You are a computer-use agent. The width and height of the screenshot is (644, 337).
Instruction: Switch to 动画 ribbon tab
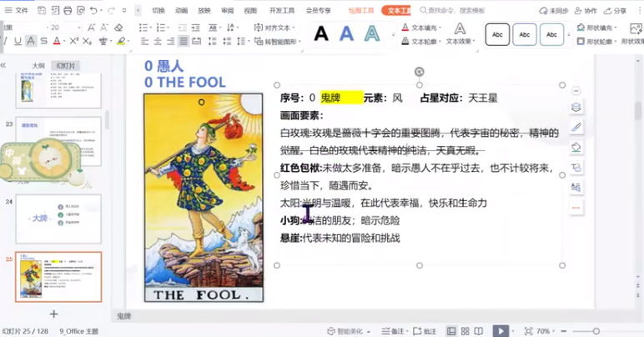point(181,10)
